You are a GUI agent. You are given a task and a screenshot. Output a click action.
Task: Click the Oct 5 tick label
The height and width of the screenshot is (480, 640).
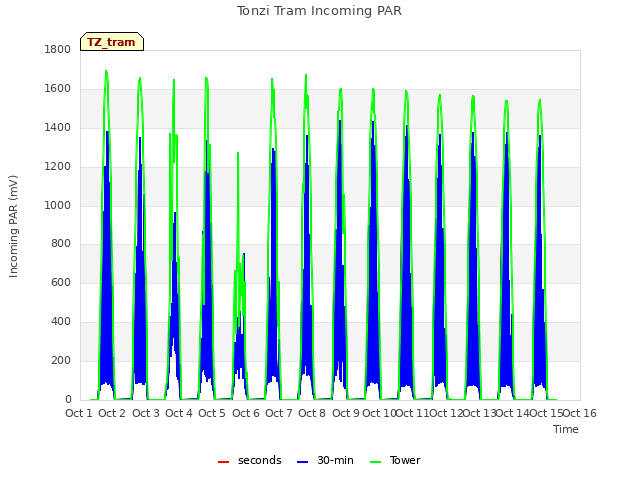[x=212, y=413]
